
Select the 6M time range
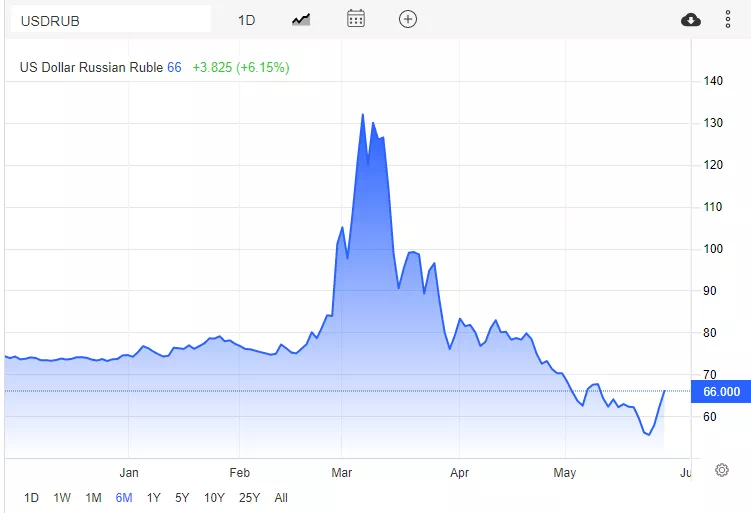point(124,497)
